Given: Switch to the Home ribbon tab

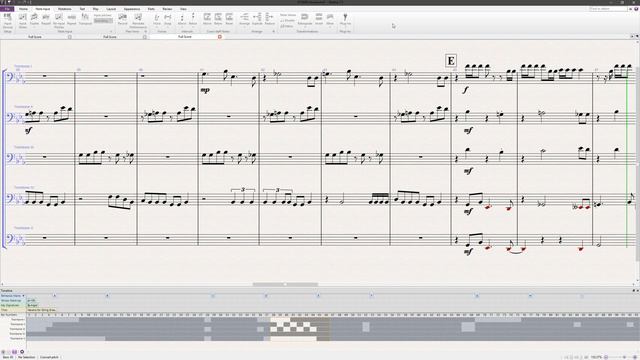Looking at the screenshot, I should pos(23,9).
